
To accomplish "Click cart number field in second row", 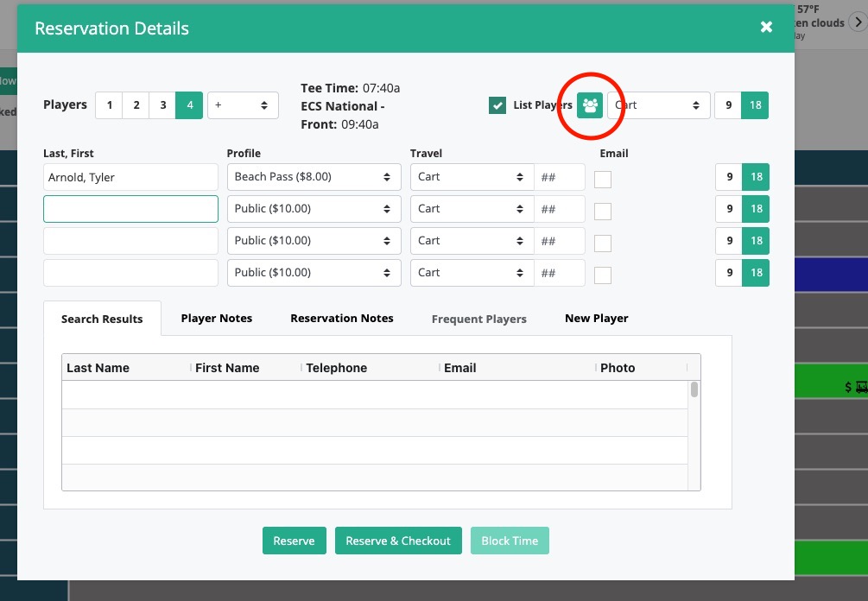I will click(x=559, y=209).
